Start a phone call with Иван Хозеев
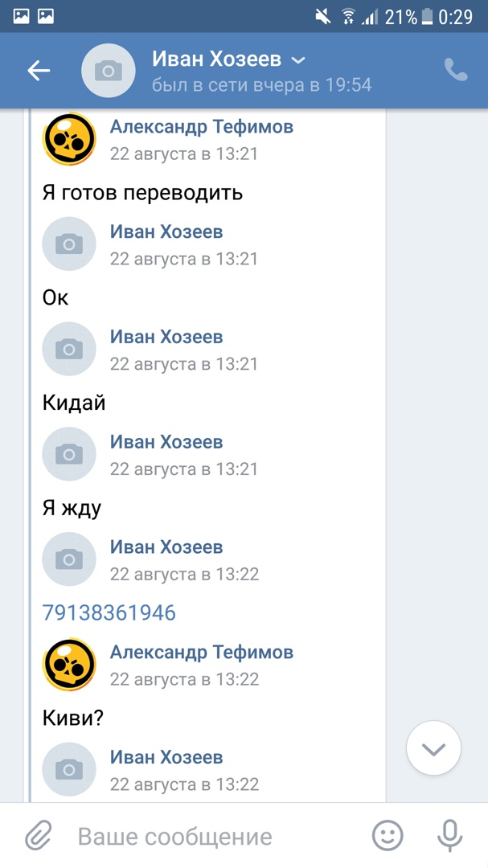 (456, 70)
